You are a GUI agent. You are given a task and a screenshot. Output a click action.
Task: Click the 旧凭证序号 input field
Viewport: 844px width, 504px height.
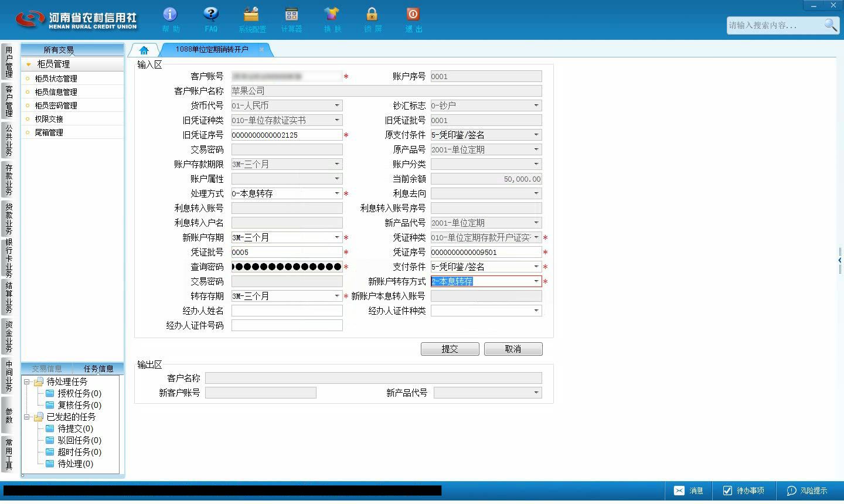click(287, 135)
